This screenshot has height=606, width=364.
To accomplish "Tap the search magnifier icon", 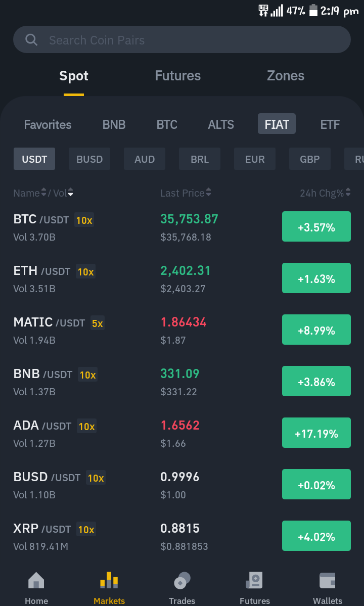I will point(31,39).
